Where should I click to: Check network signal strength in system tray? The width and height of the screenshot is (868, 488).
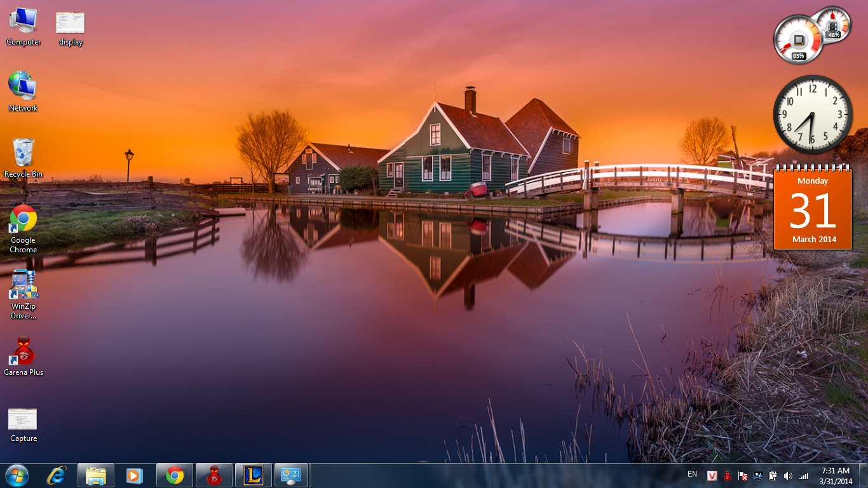[804, 475]
